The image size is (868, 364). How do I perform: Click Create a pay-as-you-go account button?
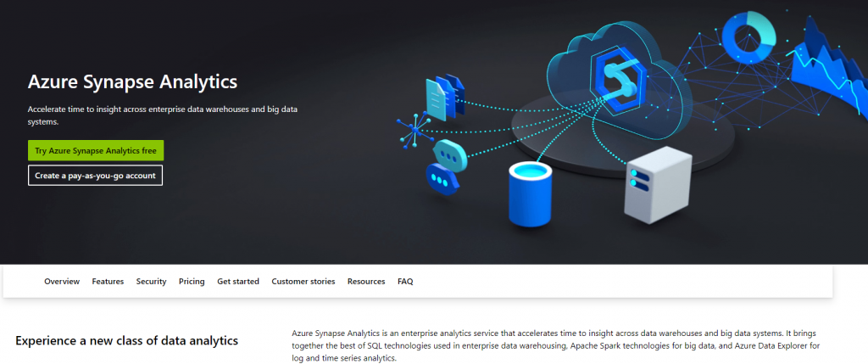click(95, 176)
